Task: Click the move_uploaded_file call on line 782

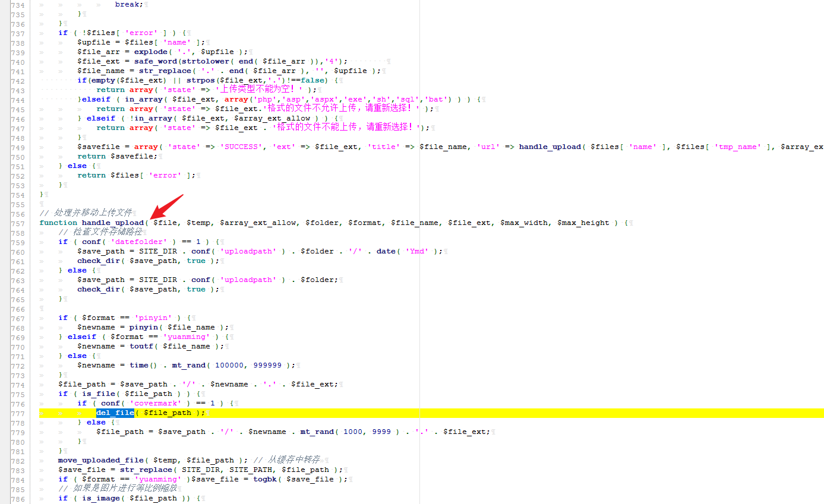Action: 100,459
